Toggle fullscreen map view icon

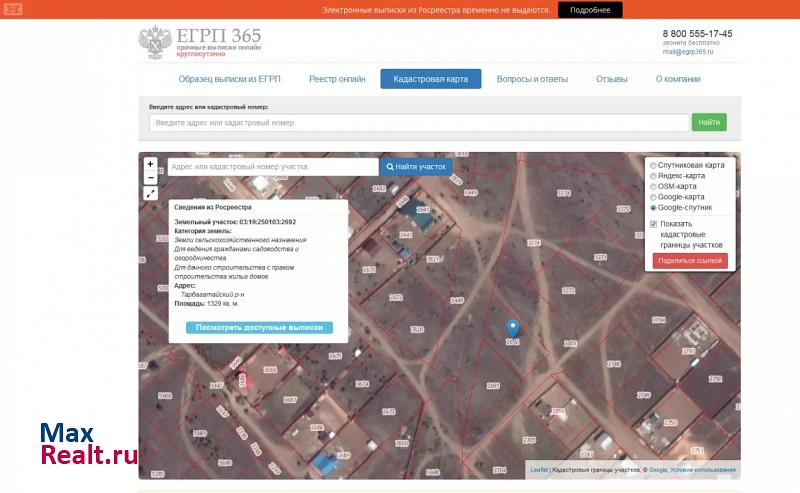pos(150,193)
